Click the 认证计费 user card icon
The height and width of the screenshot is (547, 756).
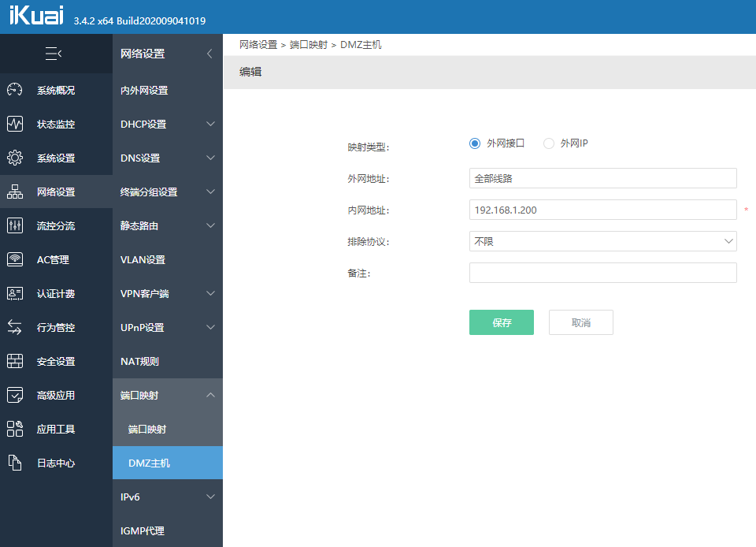click(14, 293)
